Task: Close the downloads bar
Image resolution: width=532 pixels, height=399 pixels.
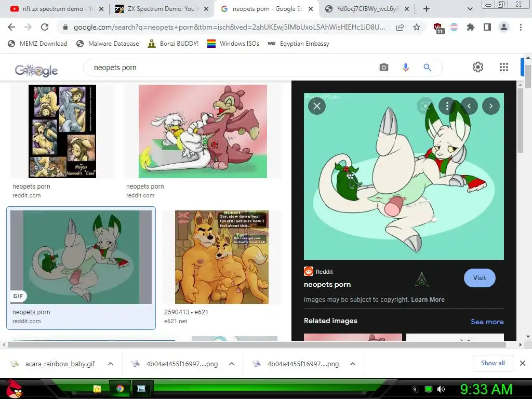Action: point(523,363)
